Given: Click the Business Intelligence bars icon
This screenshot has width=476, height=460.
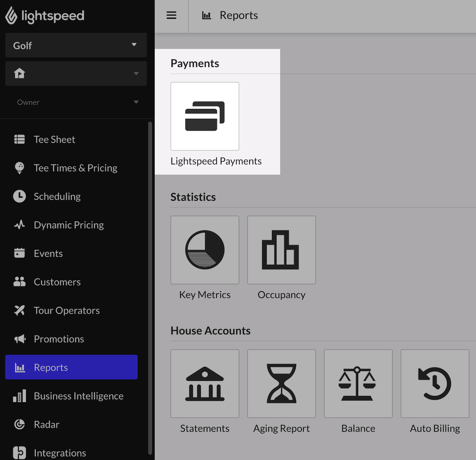Looking at the screenshot, I should (19, 396).
